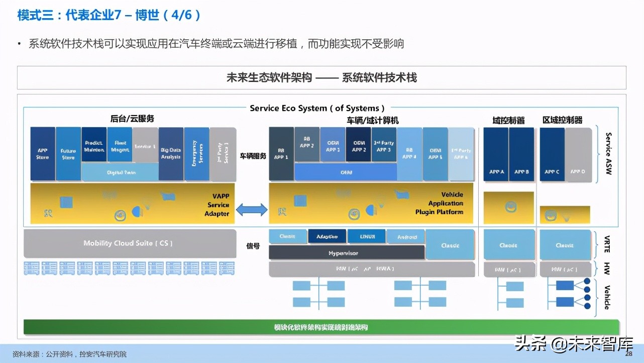Viewport: 644px width, 363px height.
Task: Select the RB APP 1 block
Action: (281, 154)
